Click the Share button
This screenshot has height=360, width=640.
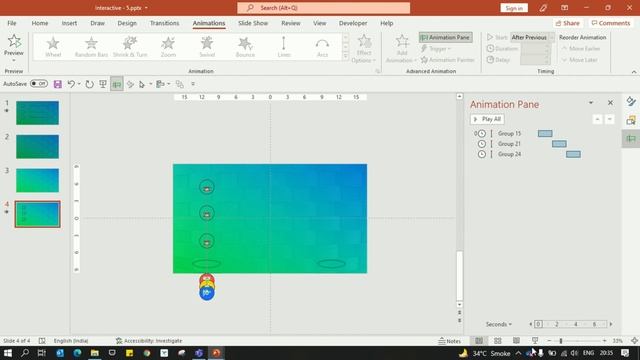(x=567, y=23)
